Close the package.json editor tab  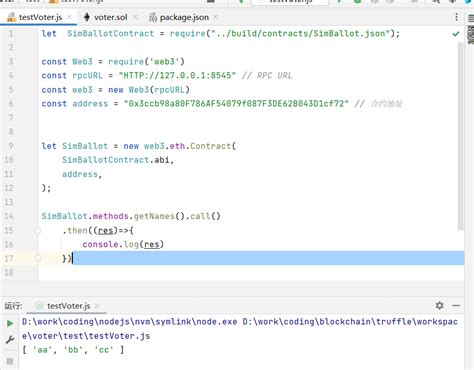click(x=216, y=17)
